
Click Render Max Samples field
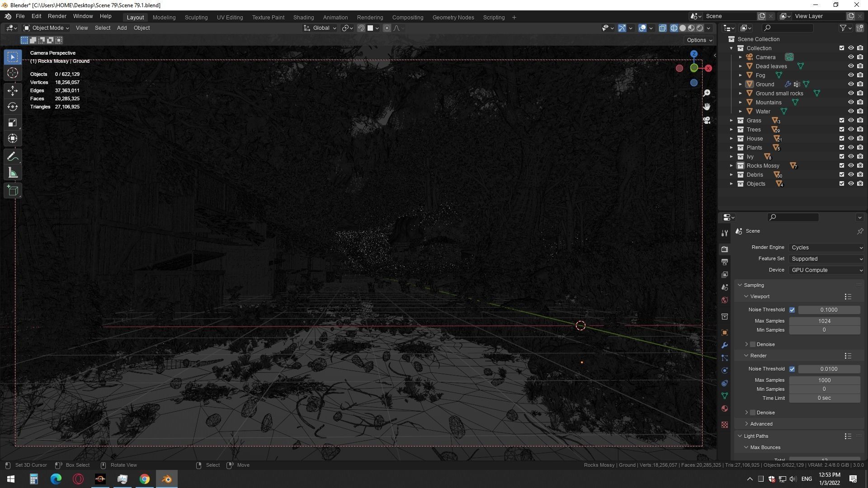point(824,380)
